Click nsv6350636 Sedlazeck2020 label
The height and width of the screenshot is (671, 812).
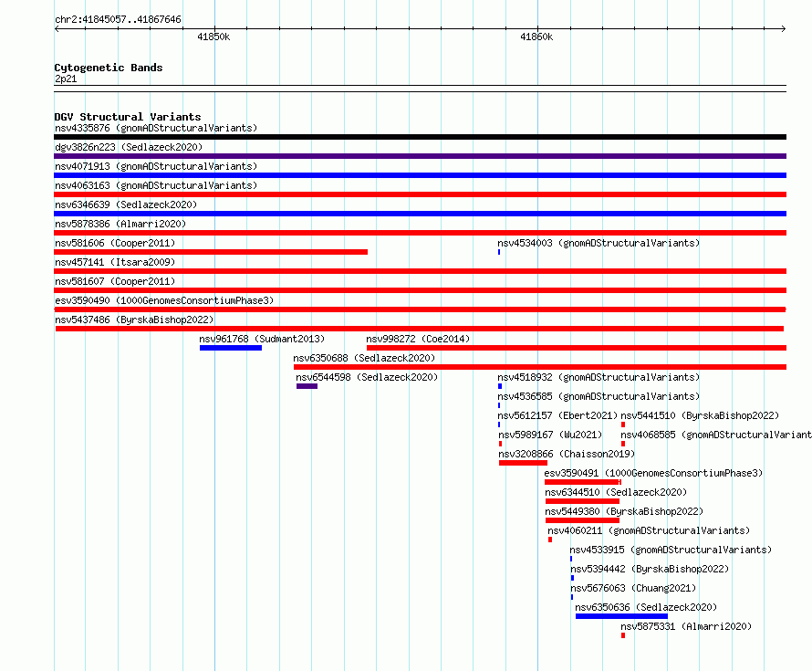646,607
